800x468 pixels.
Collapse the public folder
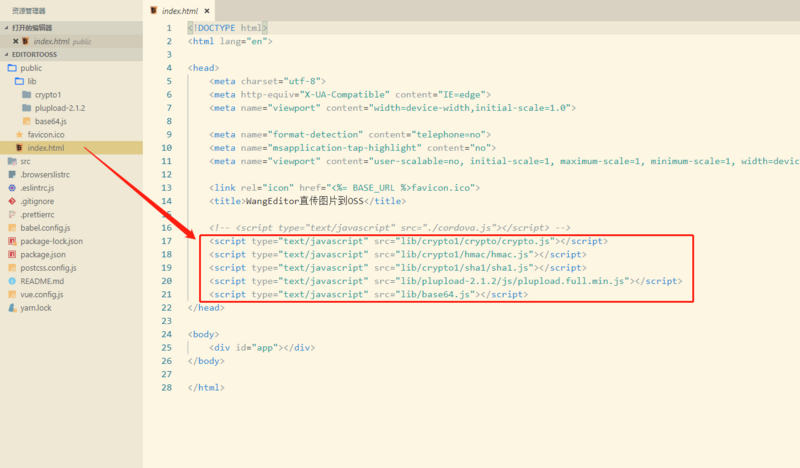pyautogui.click(x=71, y=68)
